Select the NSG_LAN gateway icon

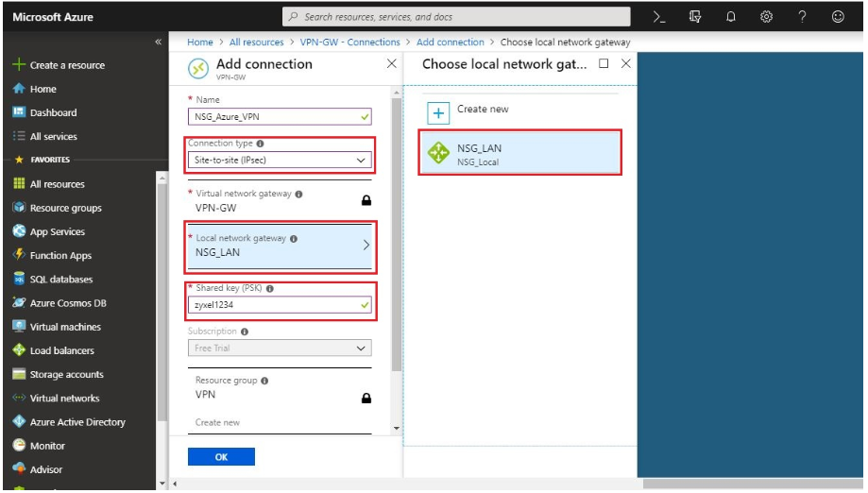(438, 154)
